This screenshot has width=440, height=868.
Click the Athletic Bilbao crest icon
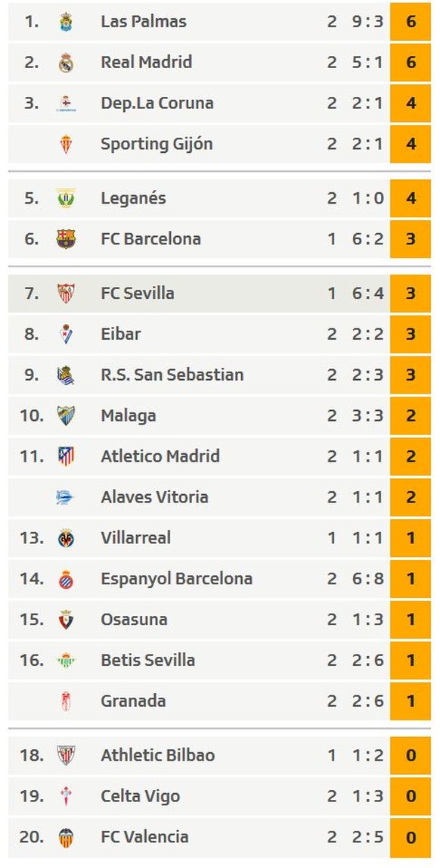pyautogui.click(x=66, y=756)
